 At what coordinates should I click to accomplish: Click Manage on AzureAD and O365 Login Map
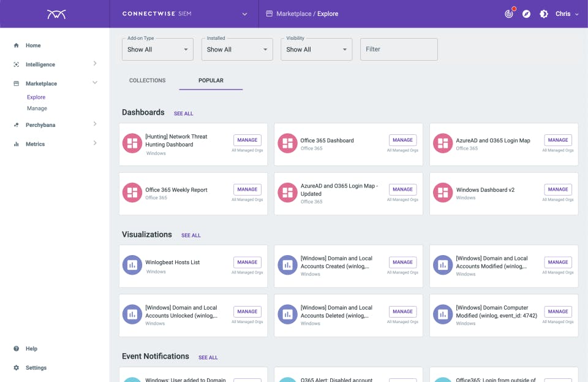[x=558, y=140]
